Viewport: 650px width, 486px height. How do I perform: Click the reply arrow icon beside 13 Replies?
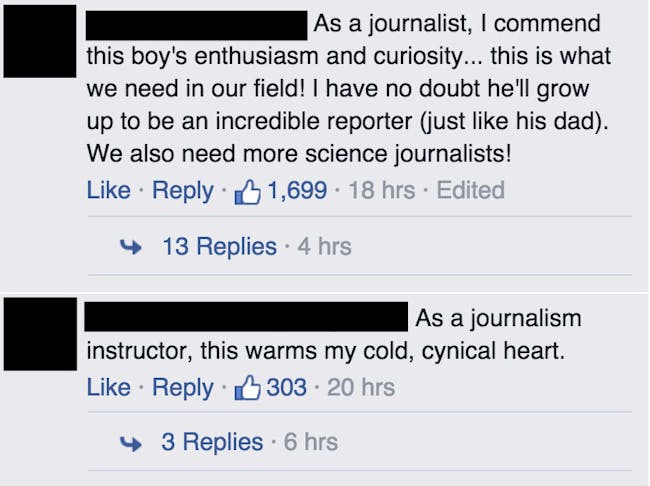tap(131, 247)
